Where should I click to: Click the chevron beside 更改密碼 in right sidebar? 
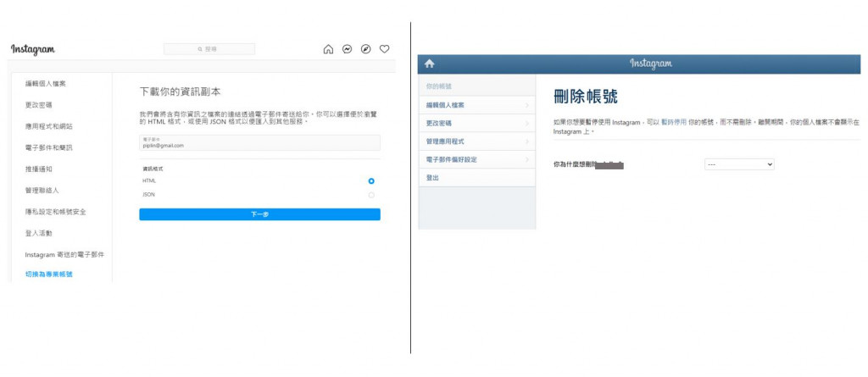click(526, 124)
